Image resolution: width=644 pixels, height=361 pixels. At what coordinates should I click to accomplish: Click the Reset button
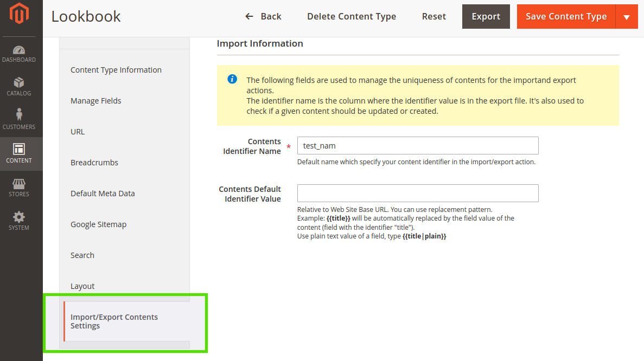click(x=433, y=16)
